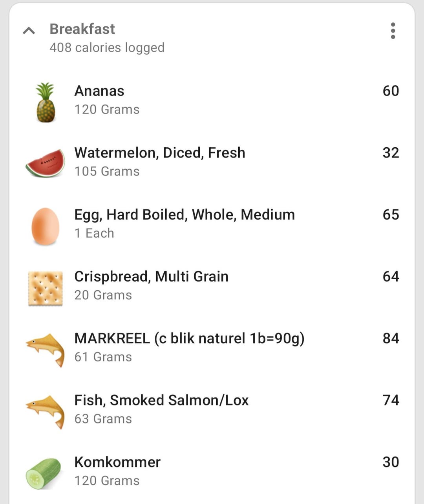This screenshot has width=424, height=504.
Task: Tap the fish icon beside MARKREEL
Action: point(46,350)
